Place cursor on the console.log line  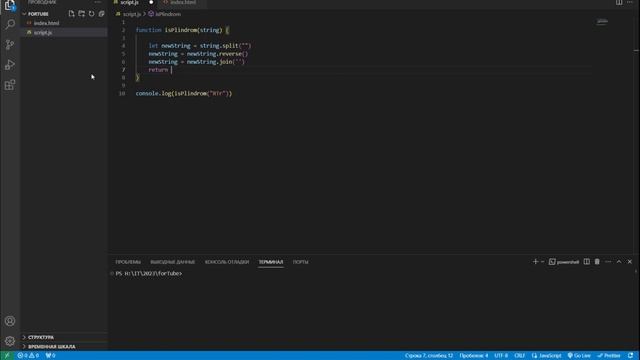(x=184, y=93)
